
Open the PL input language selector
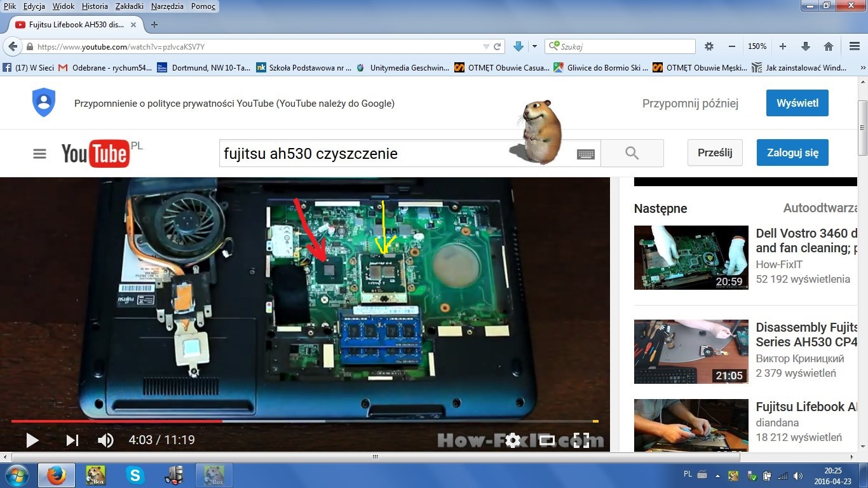[x=688, y=474]
